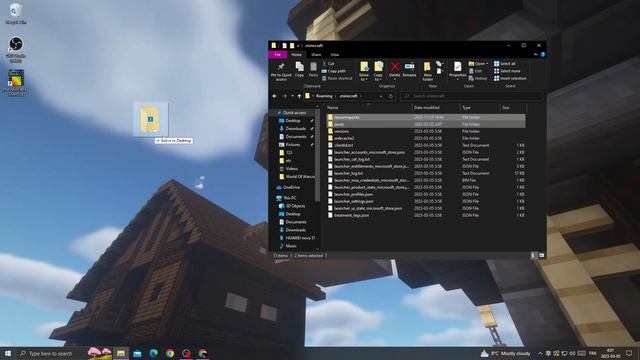Switch to the Share ribbon tab

pyautogui.click(x=316, y=55)
